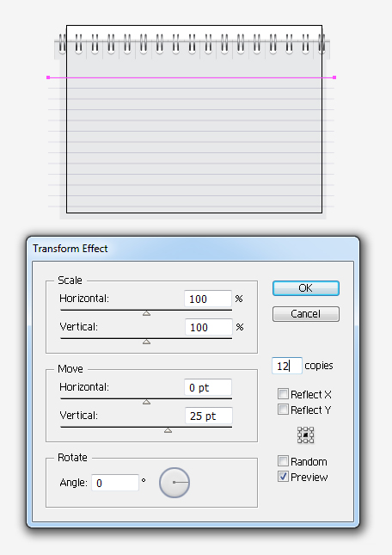The width and height of the screenshot is (392, 555).
Task: Click the rotate angle dial
Action: coord(175,483)
